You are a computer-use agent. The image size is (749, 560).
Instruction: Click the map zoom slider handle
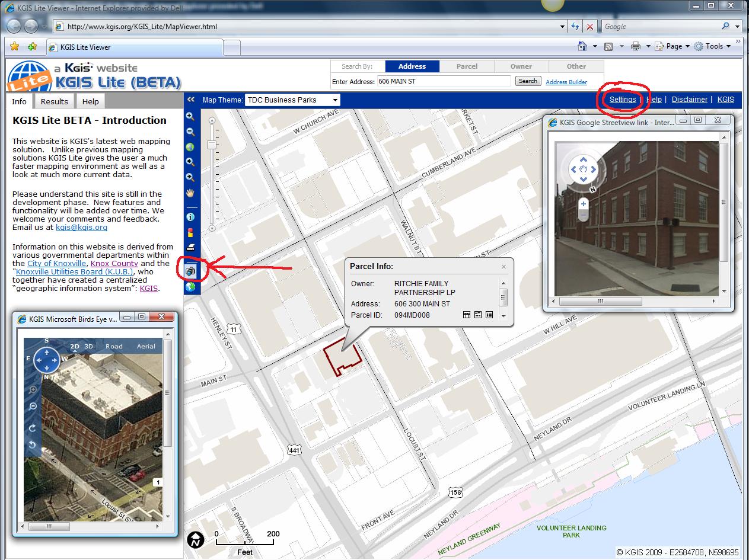212,145
